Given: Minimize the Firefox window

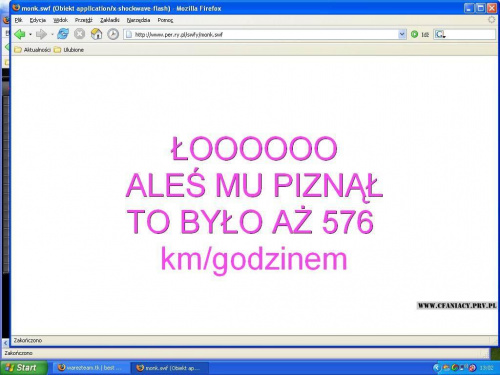Looking at the screenshot, I should pos(469,8).
